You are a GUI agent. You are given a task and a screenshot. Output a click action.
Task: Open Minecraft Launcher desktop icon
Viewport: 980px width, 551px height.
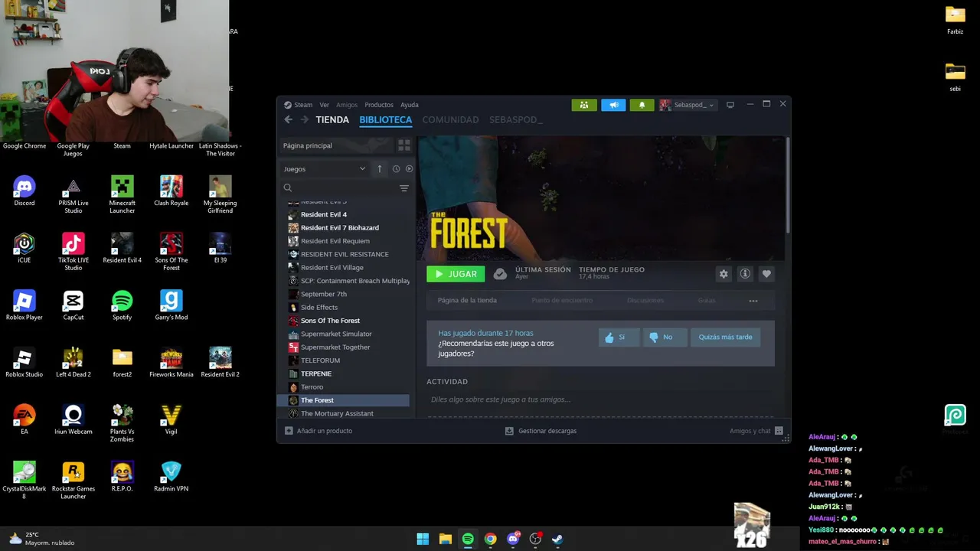122,194
